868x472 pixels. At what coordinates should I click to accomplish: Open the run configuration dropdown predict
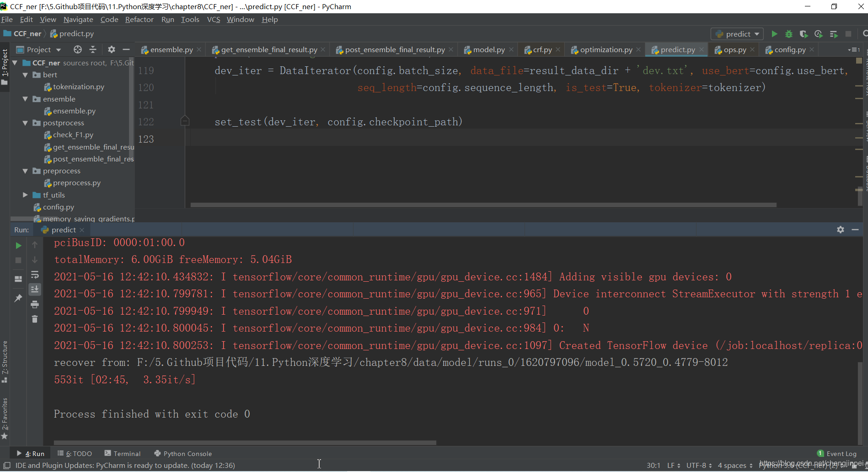click(737, 34)
